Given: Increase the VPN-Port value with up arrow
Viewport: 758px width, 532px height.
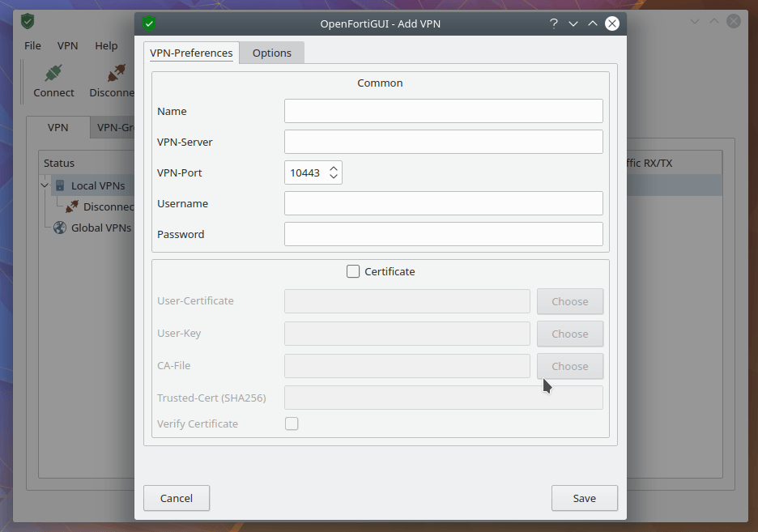Looking at the screenshot, I should [x=334, y=168].
